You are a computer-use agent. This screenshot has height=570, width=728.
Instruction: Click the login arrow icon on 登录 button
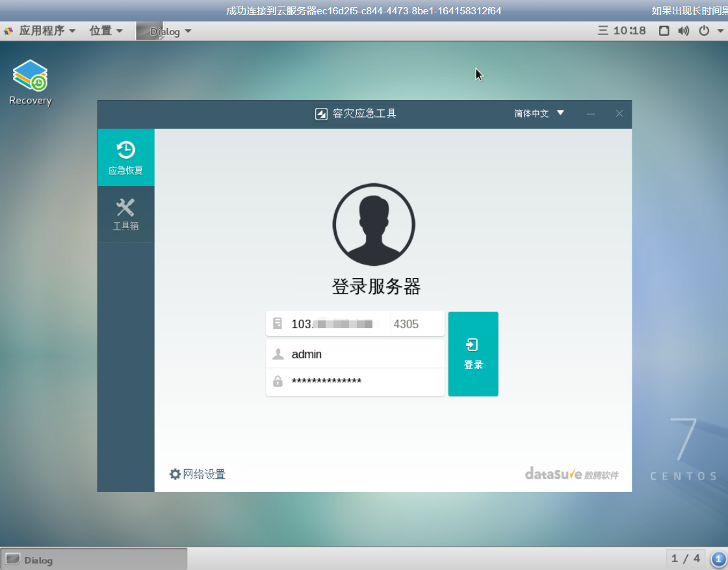click(x=473, y=345)
